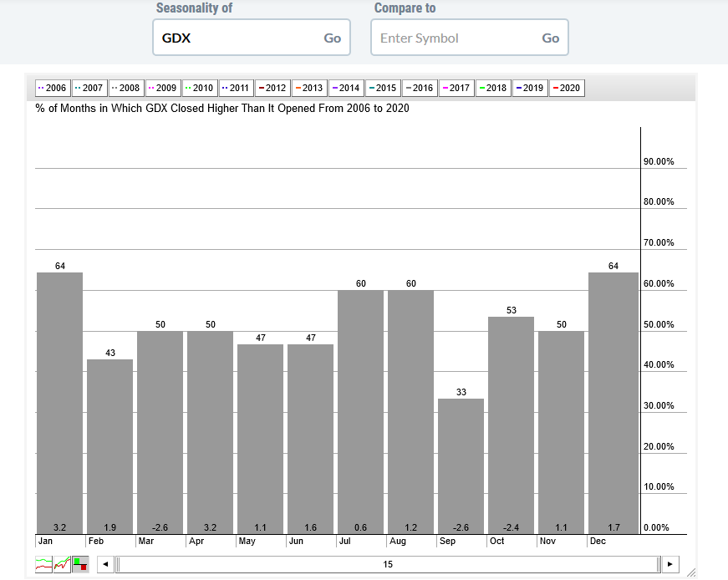This screenshot has width=728, height=580.
Task: Select the January bar labeled 64
Action: click(x=60, y=403)
